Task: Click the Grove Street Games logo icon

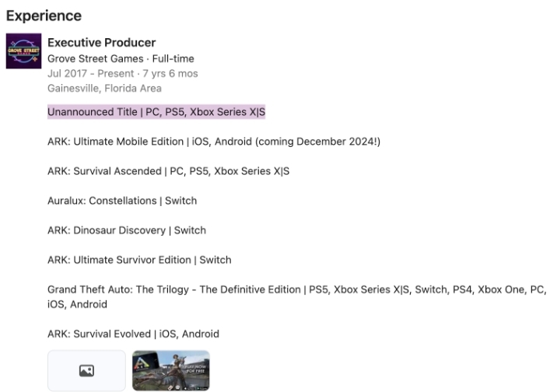Action: pyautogui.click(x=23, y=51)
